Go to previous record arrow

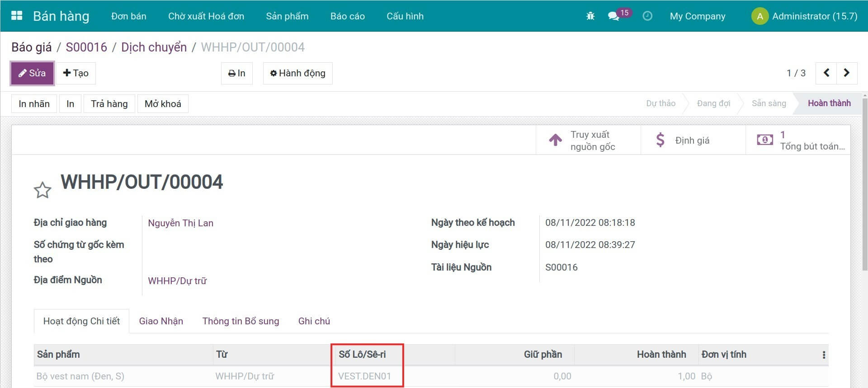click(826, 73)
